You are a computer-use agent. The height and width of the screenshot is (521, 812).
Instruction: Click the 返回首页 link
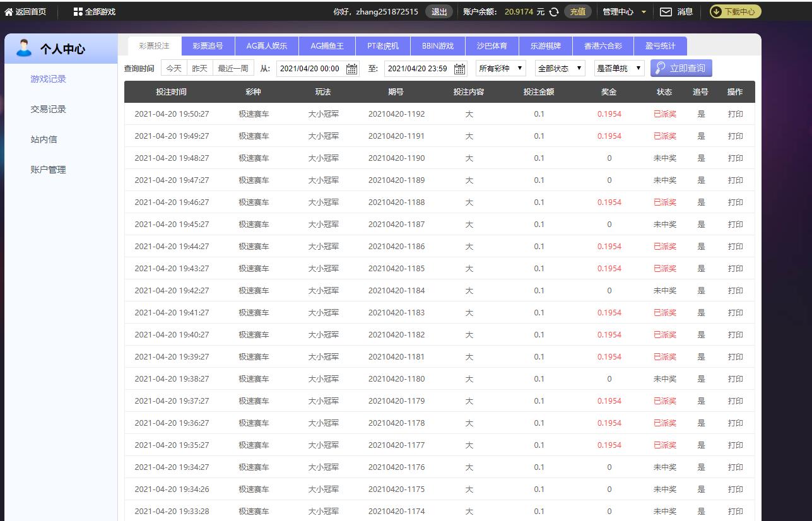tap(30, 12)
